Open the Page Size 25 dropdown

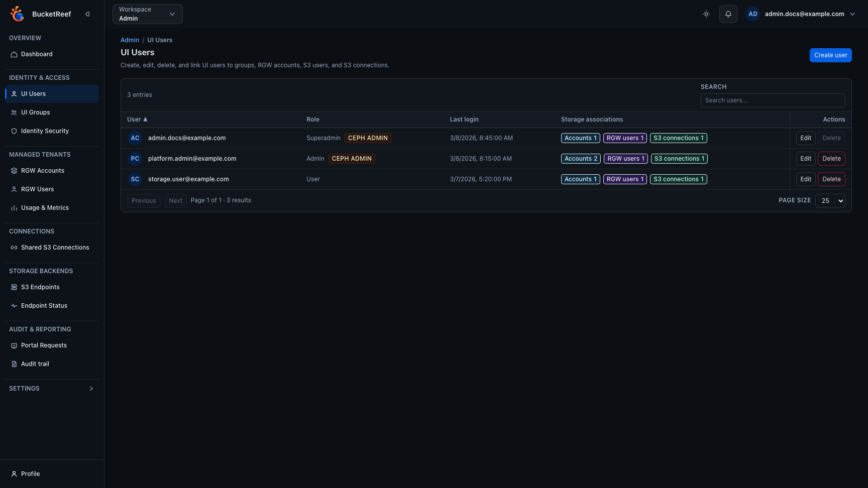830,201
